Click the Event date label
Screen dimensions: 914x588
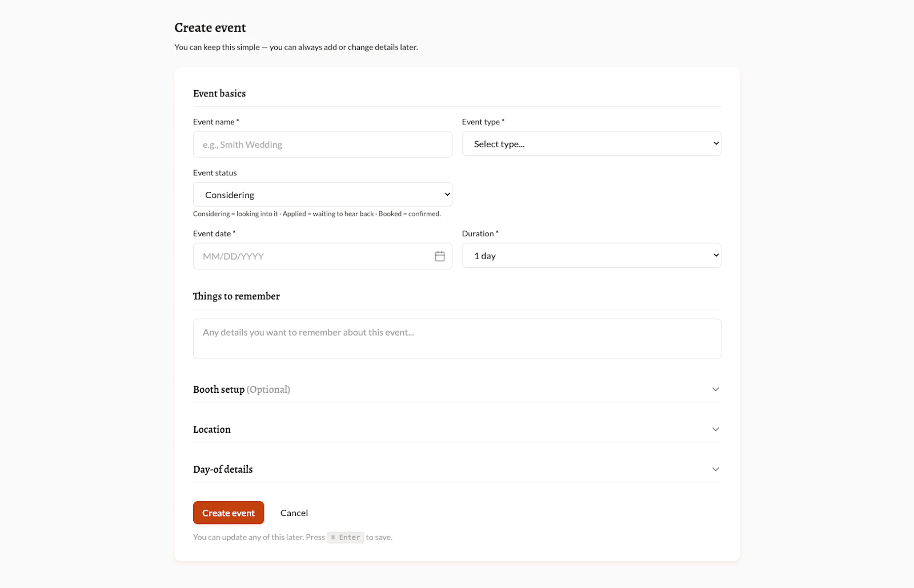[214, 233]
